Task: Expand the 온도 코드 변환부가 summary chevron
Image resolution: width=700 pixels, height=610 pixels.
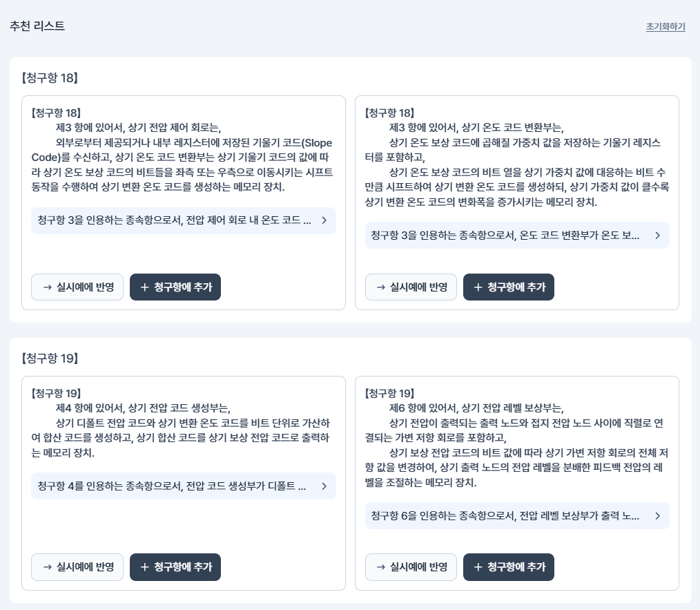Action: [657, 236]
